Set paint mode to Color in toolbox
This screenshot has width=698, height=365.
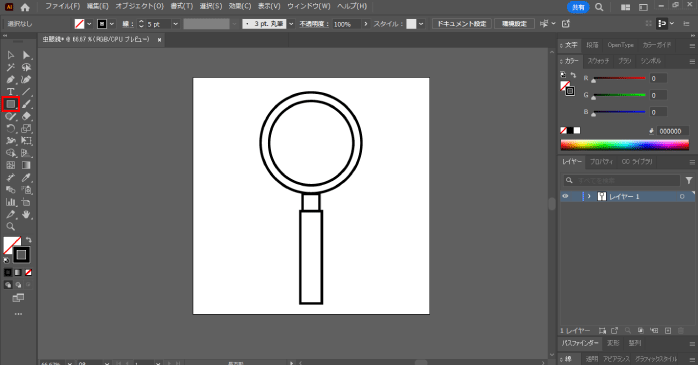[8, 272]
